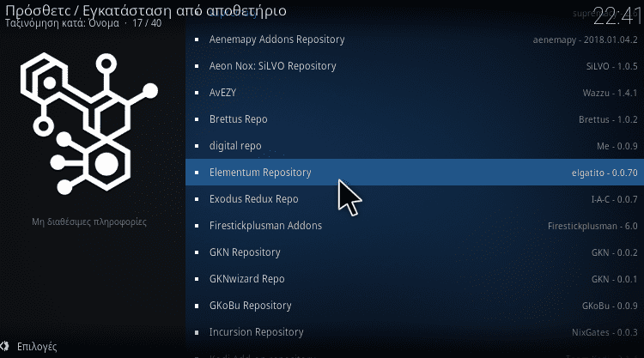Click the bullet icon beside GKN Repository
This screenshot has width=644, height=358.
tap(197, 252)
